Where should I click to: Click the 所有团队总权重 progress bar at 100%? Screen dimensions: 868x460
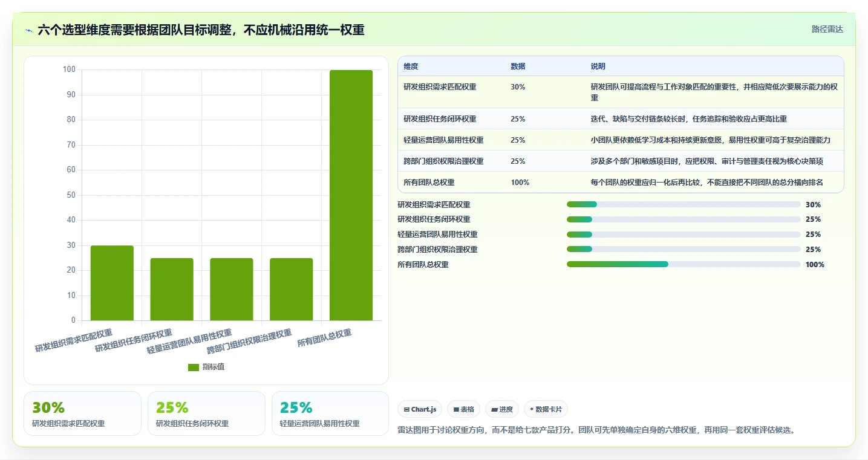(x=684, y=264)
